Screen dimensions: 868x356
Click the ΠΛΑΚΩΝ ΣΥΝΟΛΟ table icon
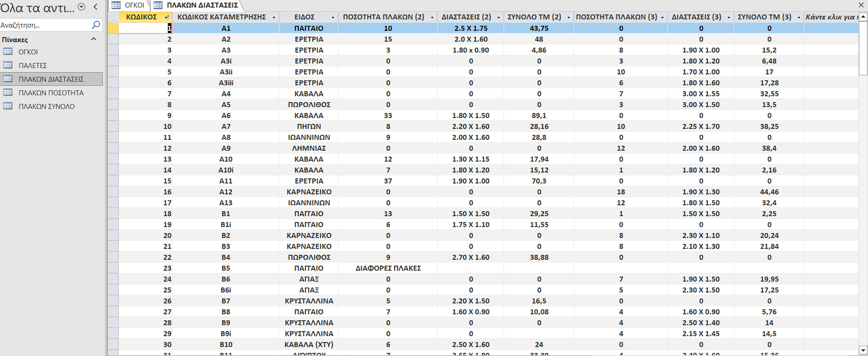click(x=8, y=106)
